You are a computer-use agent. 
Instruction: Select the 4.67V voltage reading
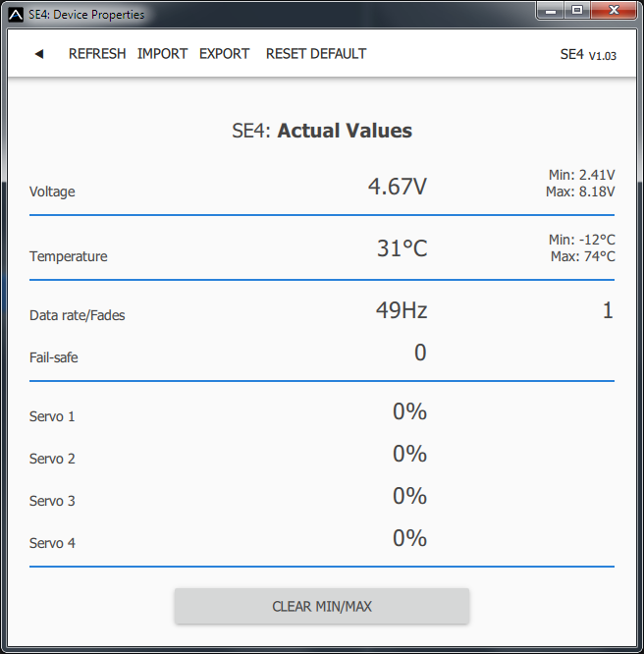click(x=398, y=187)
